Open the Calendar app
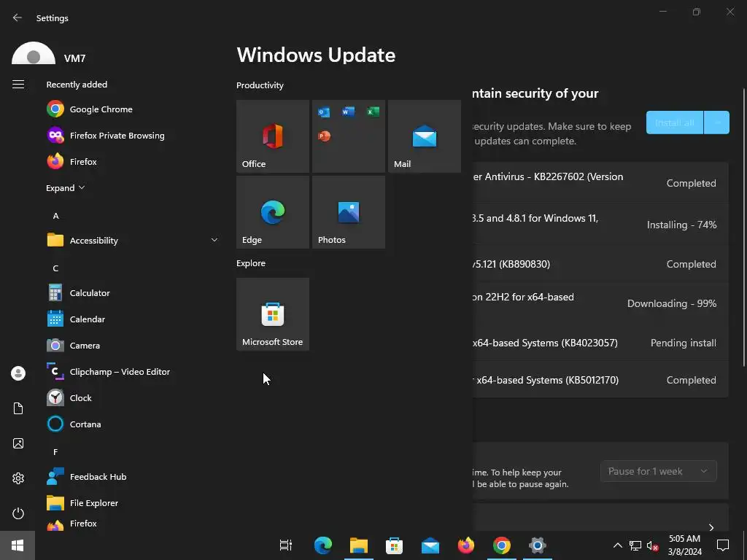 click(x=132, y=319)
